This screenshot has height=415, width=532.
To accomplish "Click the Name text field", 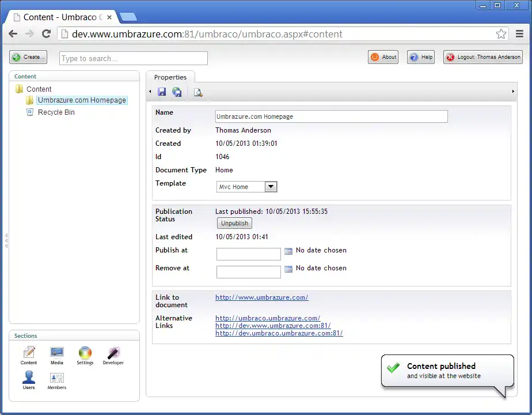I will pos(332,116).
